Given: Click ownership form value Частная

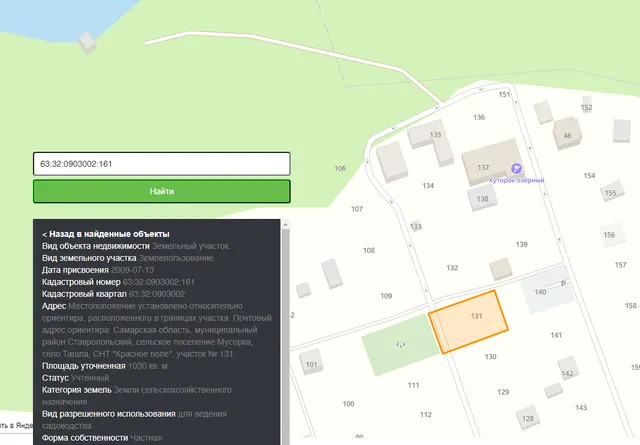Looking at the screenshot, I should [146, 438].
